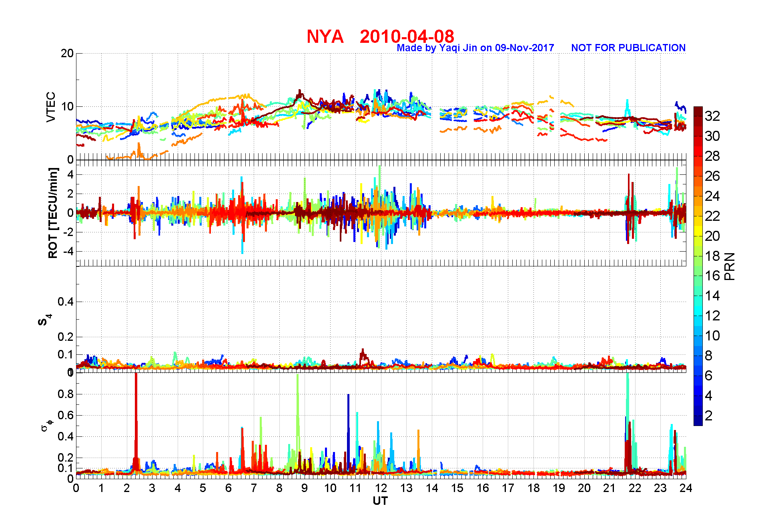Click the ROT axis tick label "-4"
762x532 pixels.
68,252
